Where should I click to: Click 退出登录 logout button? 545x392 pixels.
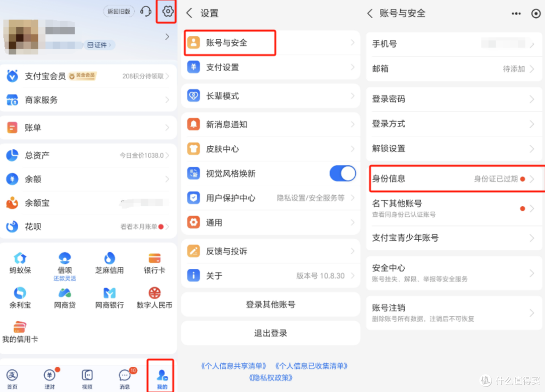[x=270, y=333]
